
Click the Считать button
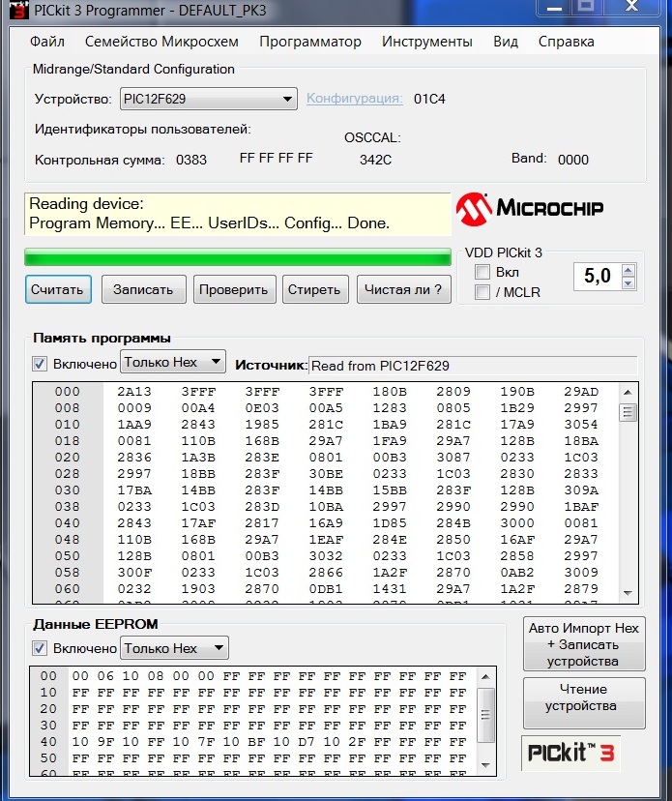(x=58, y=289)
